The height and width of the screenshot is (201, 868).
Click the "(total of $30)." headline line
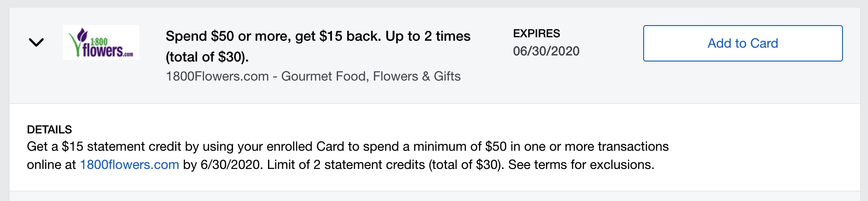[x=207, y=57]
